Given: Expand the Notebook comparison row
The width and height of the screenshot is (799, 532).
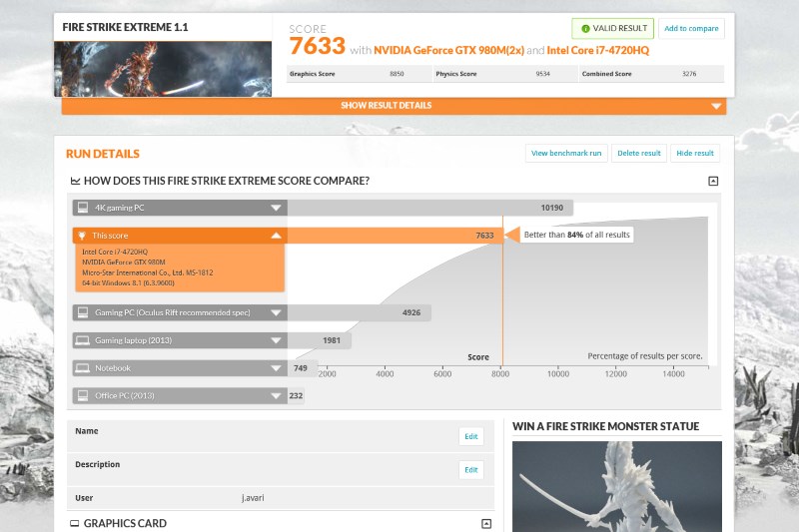Looking at the screenshot, I should pos(276,367).
